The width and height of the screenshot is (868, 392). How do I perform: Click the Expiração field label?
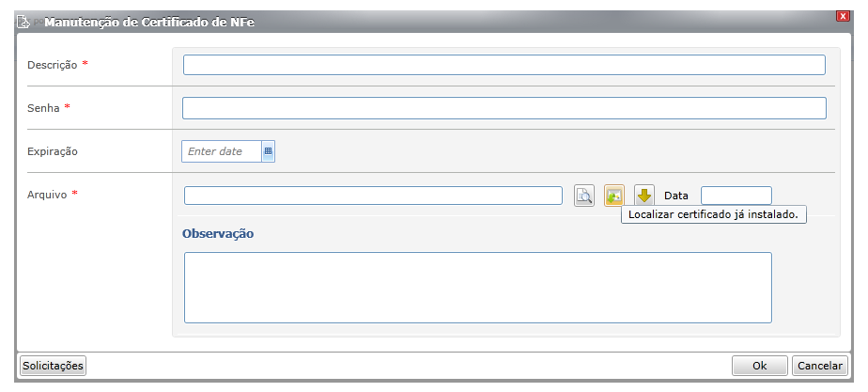[x=53, y=151]
